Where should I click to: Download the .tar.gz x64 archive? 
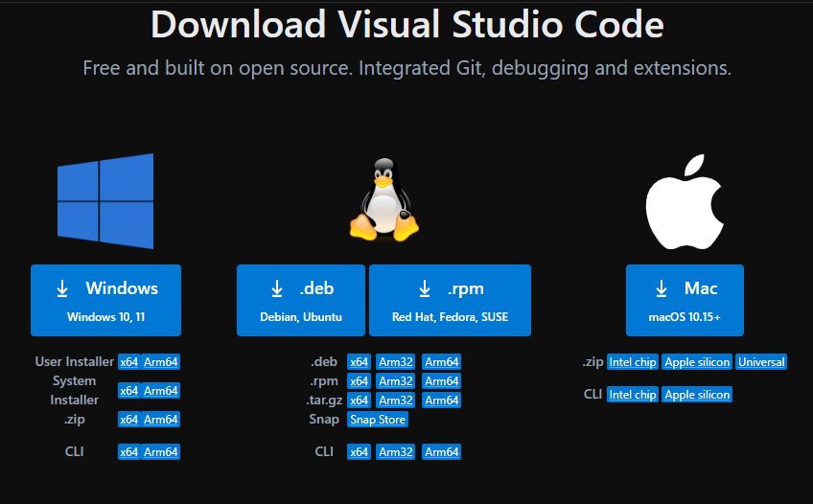click(x=359, y=401)
